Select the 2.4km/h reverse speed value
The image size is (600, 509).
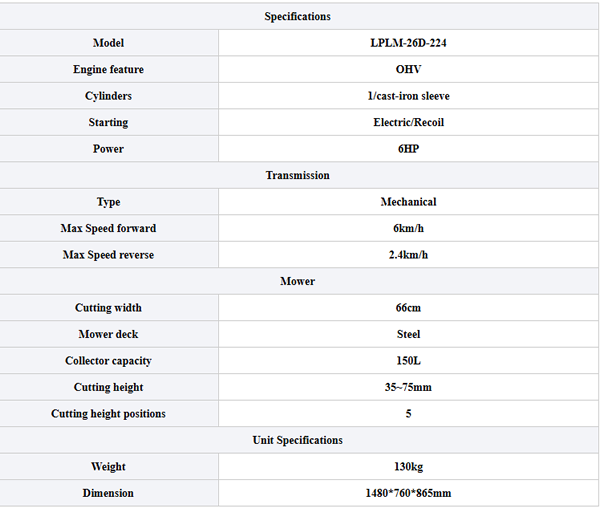click(x=408, y=255)
